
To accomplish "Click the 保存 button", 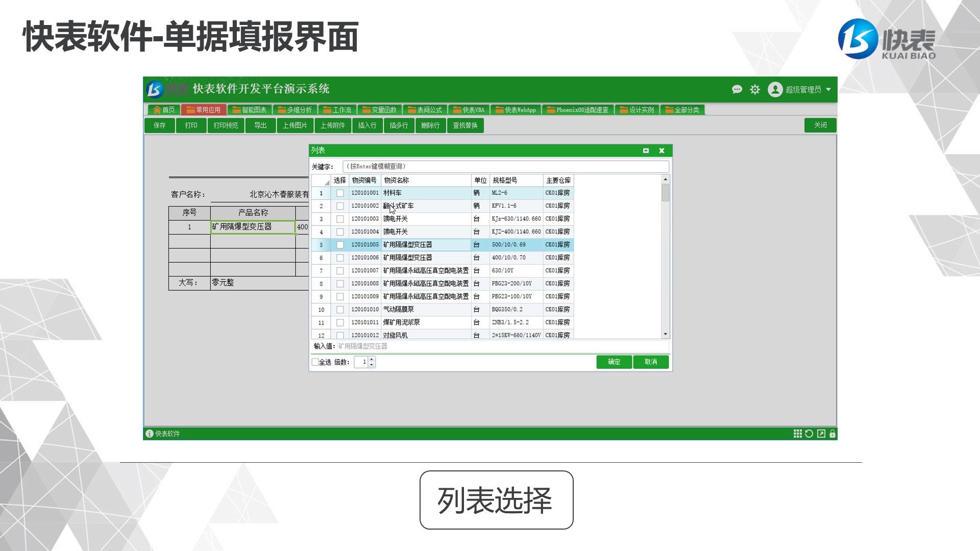I will pos(160,126).
